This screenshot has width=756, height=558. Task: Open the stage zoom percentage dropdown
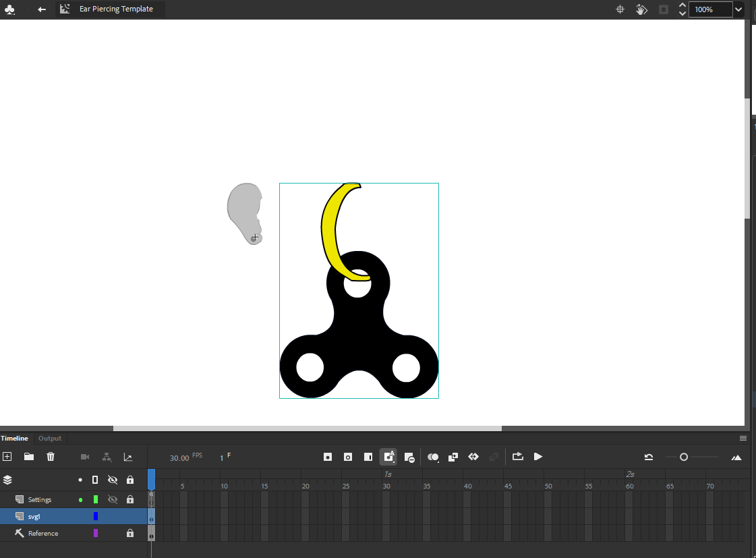tap(738, 9)
